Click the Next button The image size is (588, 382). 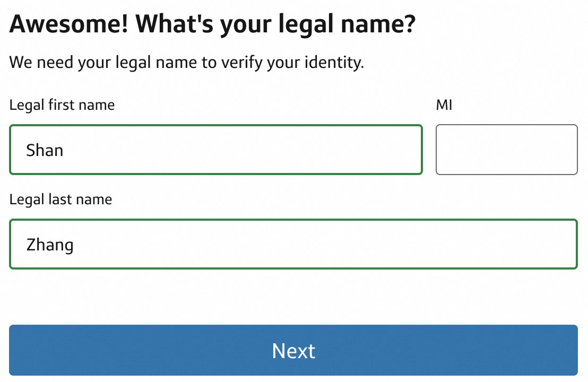293,350
